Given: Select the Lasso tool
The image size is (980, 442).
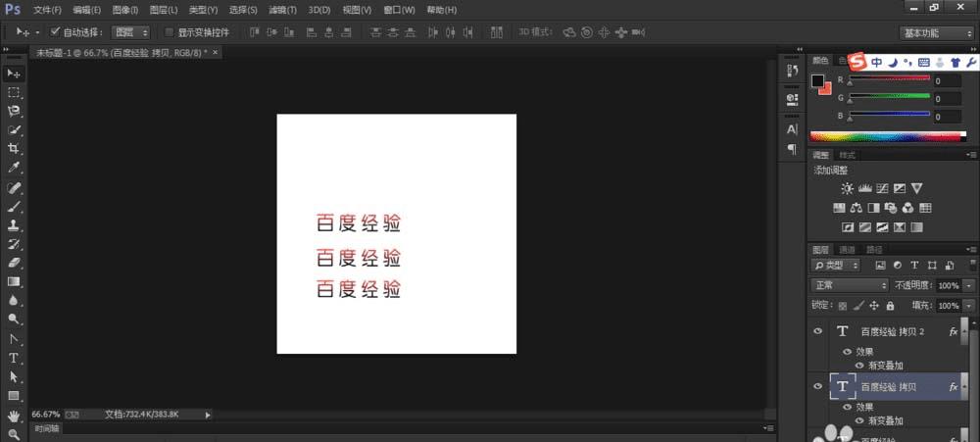Looking at the screenshot, I should (x=14, y=112).
